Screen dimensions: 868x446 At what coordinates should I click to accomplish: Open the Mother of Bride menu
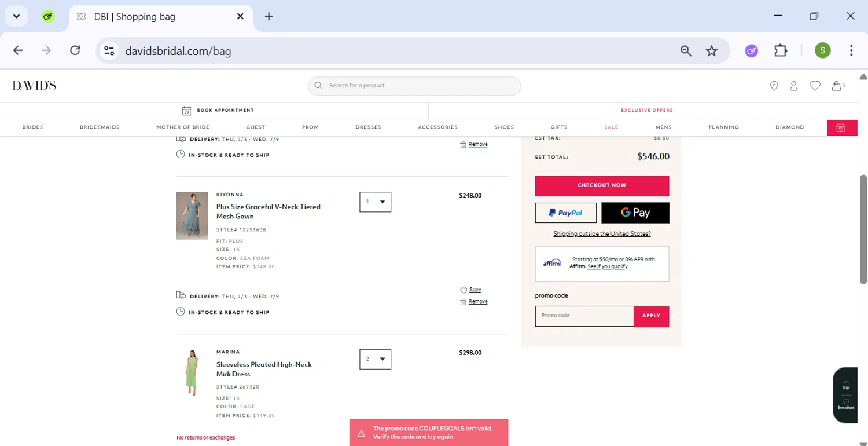(x=183, y=127)
